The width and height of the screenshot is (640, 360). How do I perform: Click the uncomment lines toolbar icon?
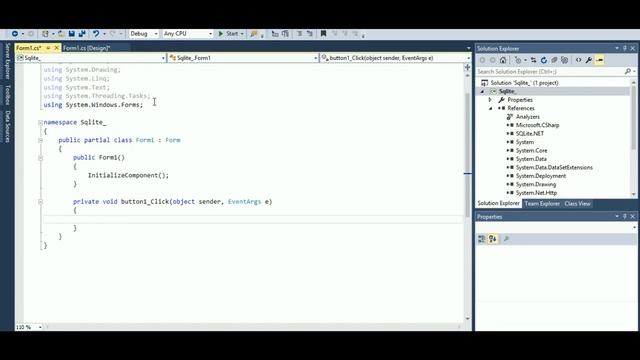point(309,34)
